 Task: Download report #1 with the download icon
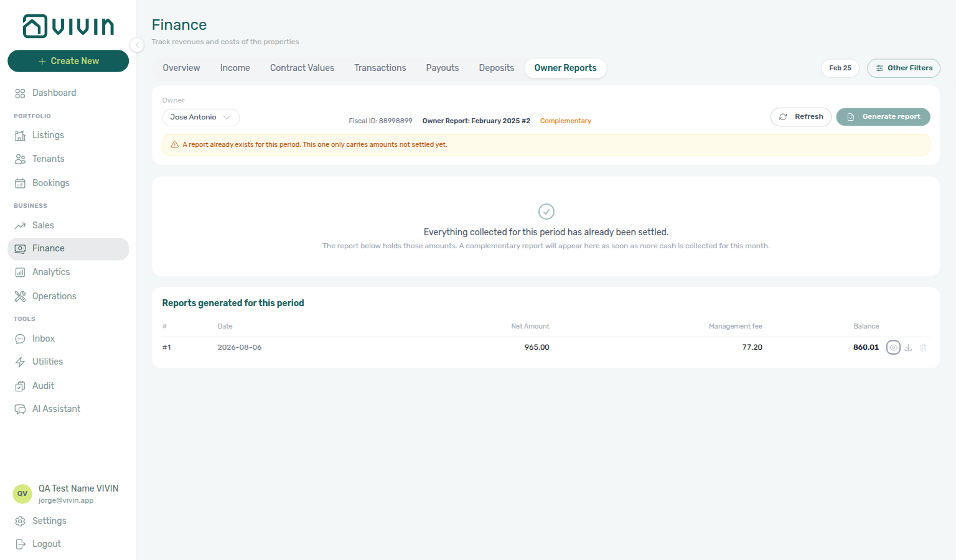click(x=908, y=348)
